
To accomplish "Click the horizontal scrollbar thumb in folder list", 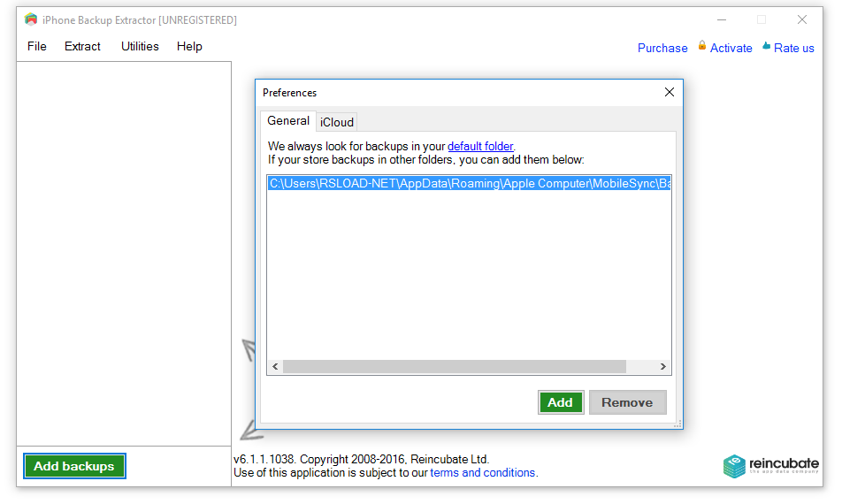I will 455,367.
